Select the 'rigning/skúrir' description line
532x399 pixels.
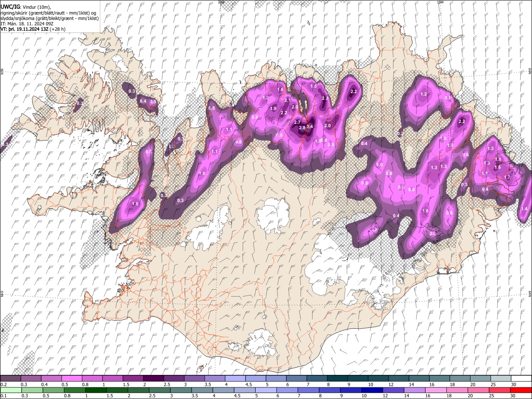pos(48,12)
